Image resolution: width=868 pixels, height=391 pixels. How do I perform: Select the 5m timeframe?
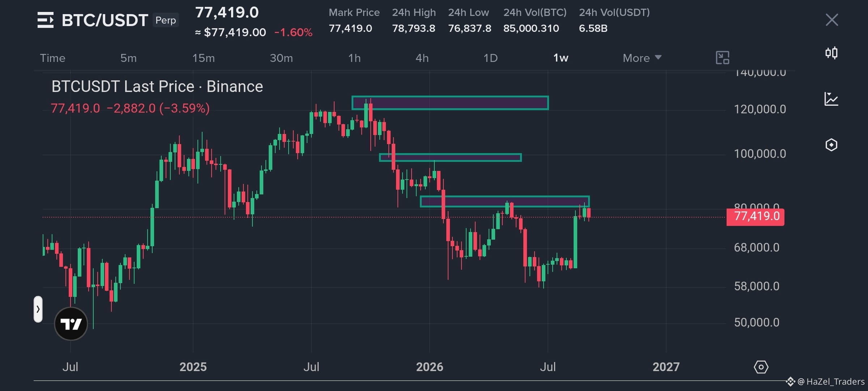point(128,58)
